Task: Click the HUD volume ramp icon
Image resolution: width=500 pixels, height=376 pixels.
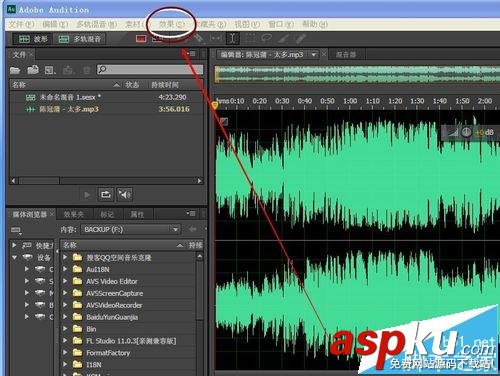Action: (453, 133)
